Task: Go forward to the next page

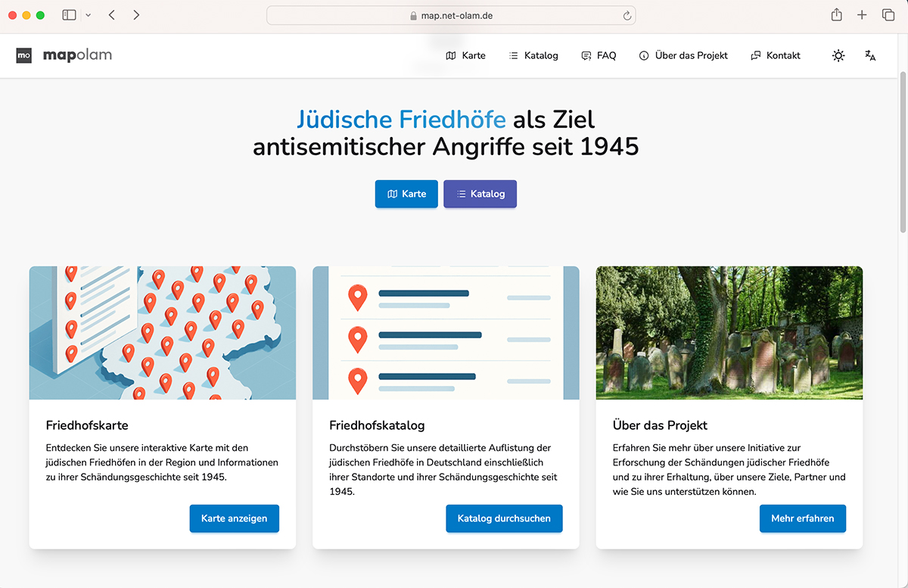Action: tap(136, 15)
